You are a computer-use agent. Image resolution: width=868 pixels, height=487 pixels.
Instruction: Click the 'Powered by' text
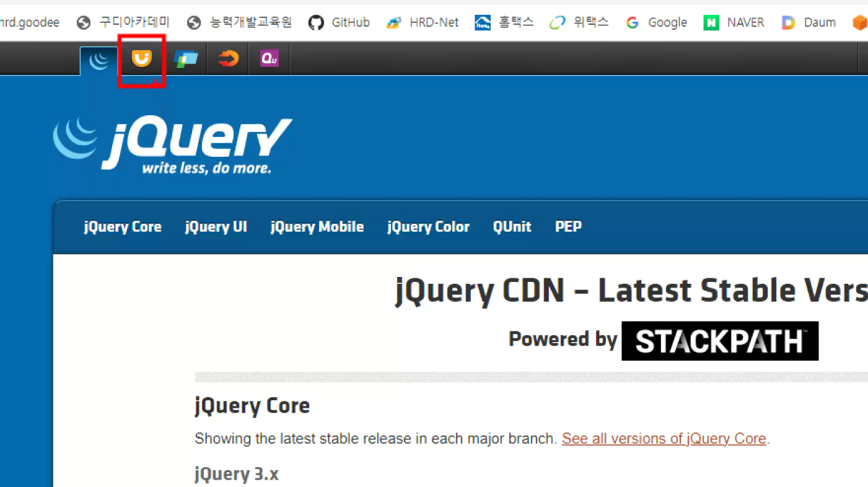pos(563,340)
